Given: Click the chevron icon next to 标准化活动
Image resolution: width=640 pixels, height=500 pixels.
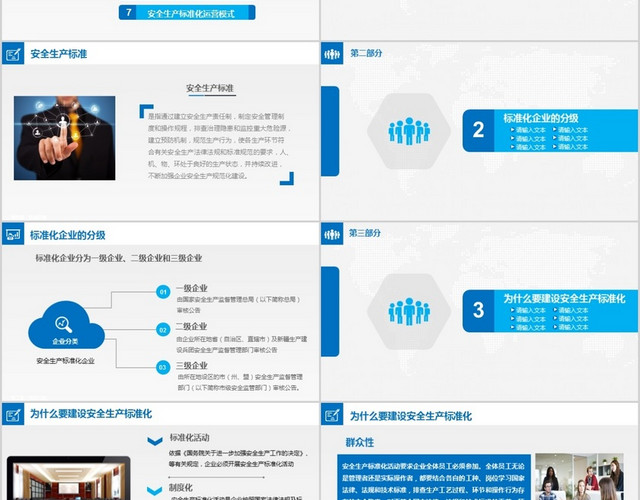Looking at the screenshot, I should tap(155, 441).
